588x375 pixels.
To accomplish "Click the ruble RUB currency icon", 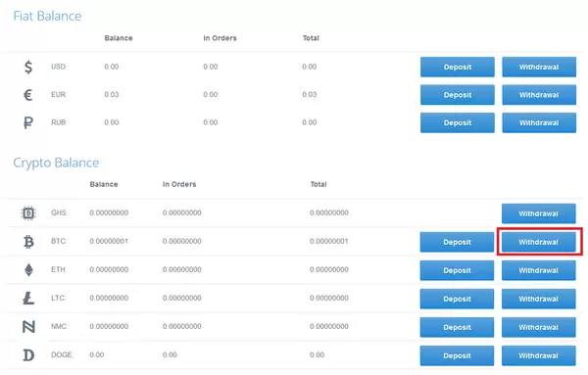I will [x=28, y=122].
